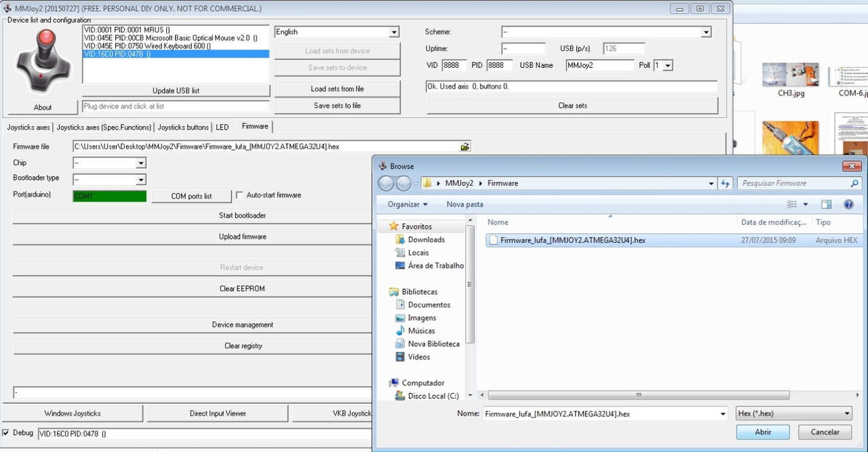Click Computador in the navigation pane

[423, 383]
